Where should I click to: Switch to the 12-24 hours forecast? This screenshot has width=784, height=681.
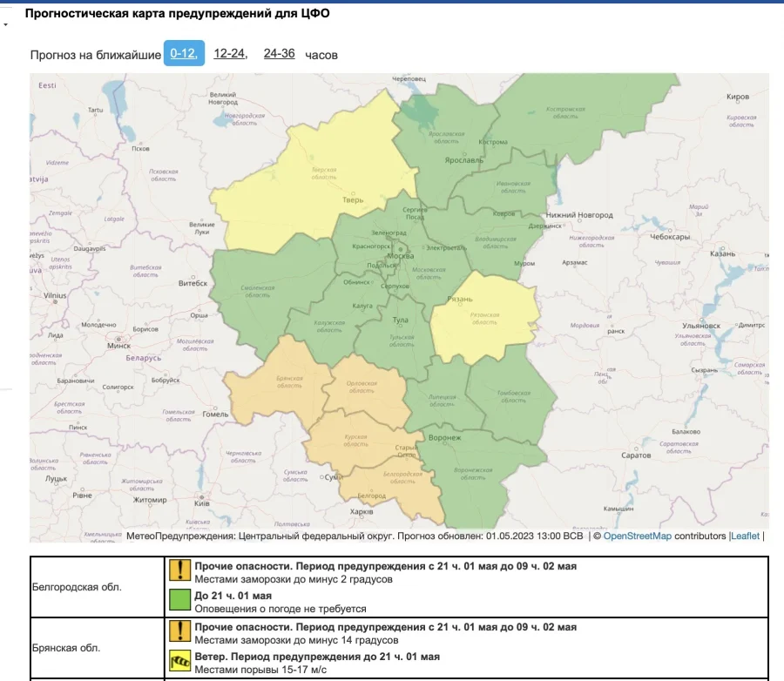229,53
